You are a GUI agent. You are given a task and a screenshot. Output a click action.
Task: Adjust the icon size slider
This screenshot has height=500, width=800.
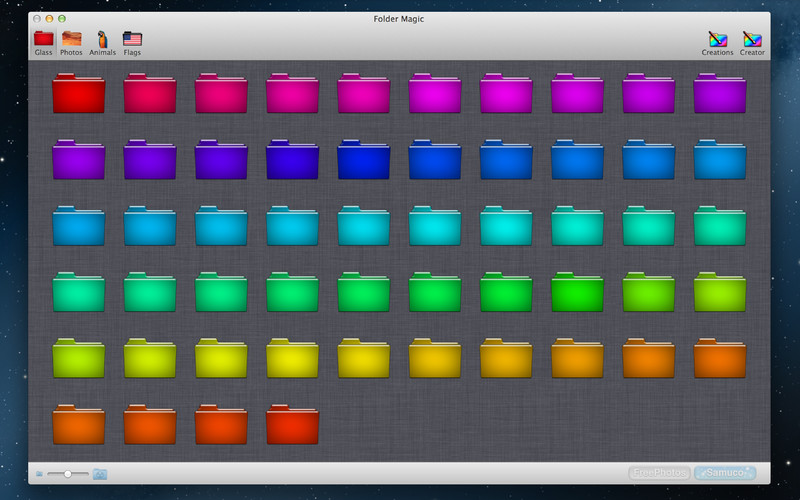click(68, 474)
